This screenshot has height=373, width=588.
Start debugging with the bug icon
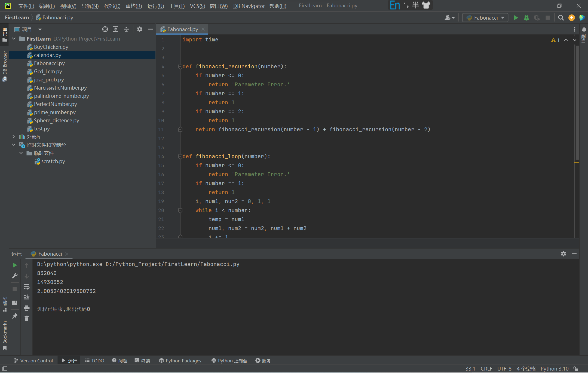click(526, 18)
